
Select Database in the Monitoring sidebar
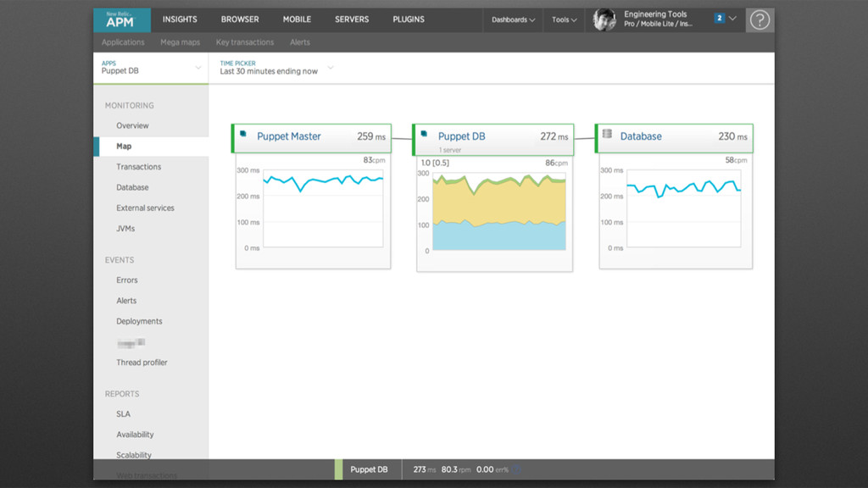[x=132, y=187]
